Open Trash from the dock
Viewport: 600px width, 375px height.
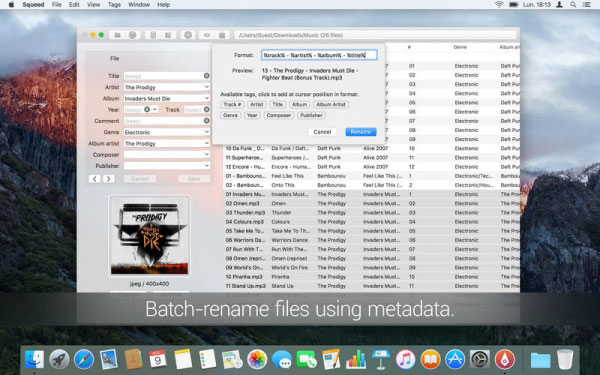(x=565, y=360)
